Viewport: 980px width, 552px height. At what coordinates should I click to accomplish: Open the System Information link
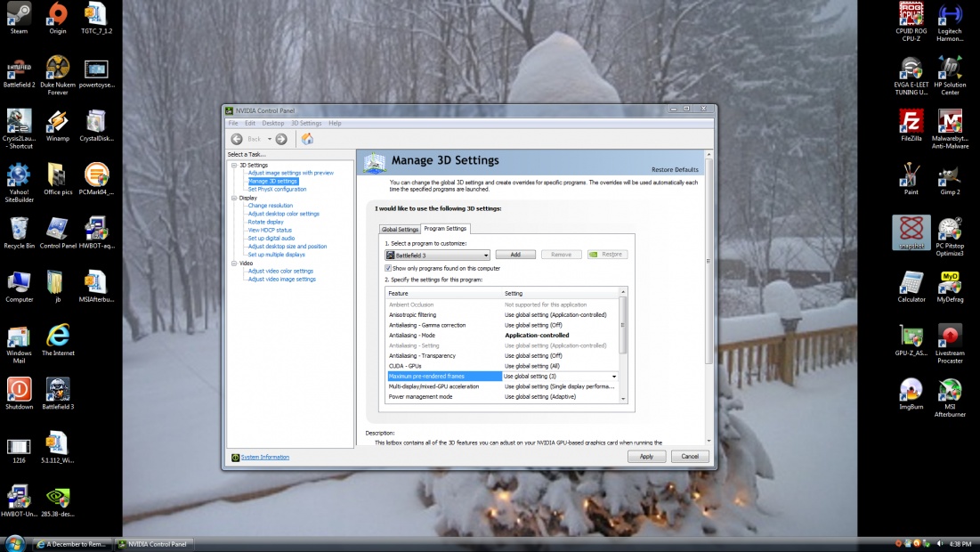264,457
